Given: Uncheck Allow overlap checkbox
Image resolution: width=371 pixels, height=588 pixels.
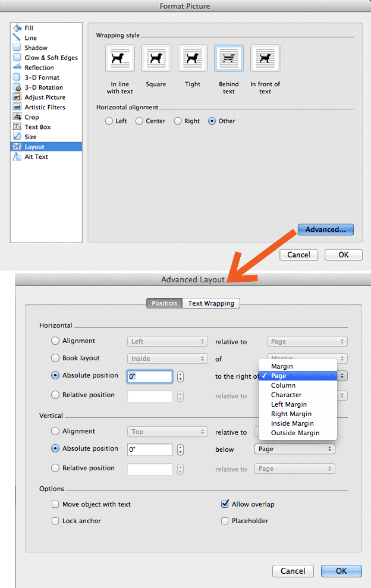Looking at the screenshot, I should click(x=225, y=504).
